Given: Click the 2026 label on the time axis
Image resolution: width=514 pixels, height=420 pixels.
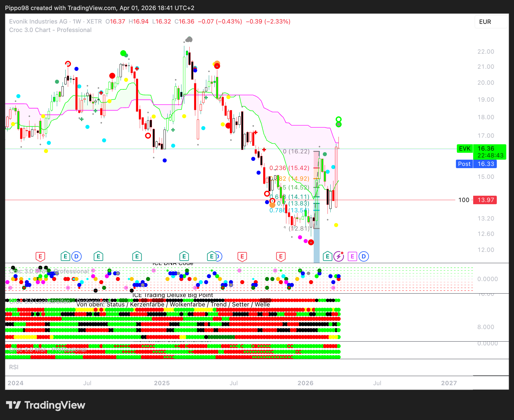Looking at the screenshot, I should click(305, 383).
